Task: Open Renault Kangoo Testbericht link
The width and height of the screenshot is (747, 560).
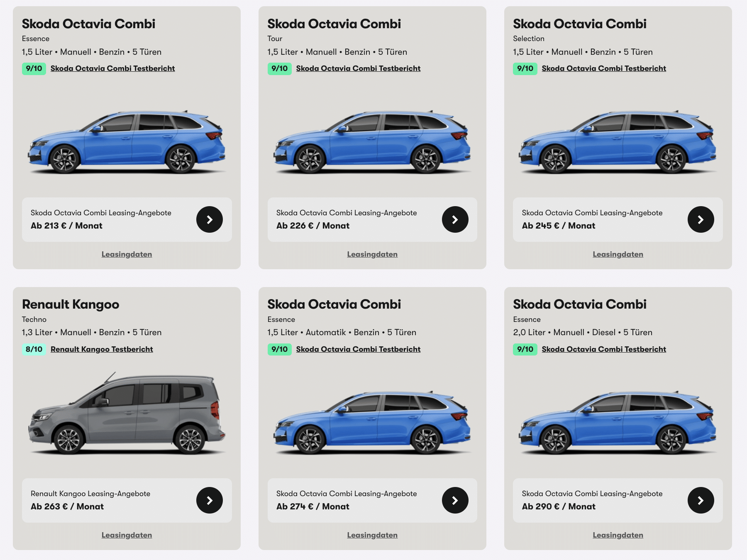Action: pos(102,349)
